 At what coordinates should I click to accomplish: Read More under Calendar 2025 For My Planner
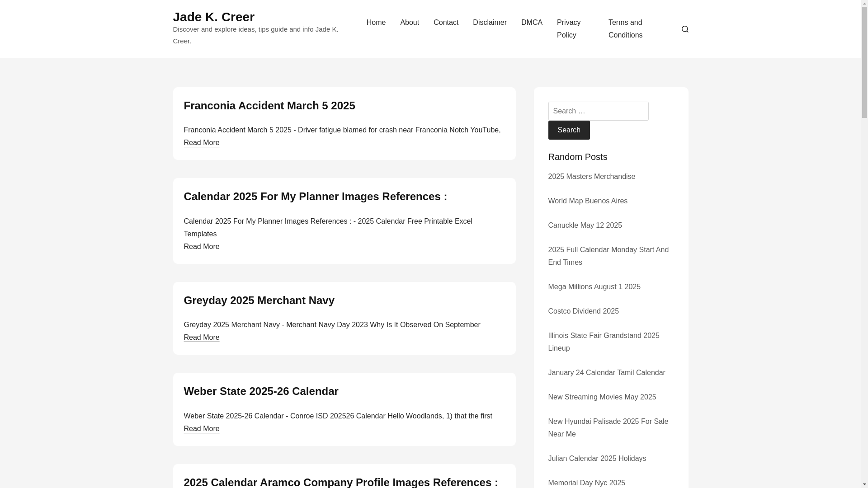click(x=201, y=247)
